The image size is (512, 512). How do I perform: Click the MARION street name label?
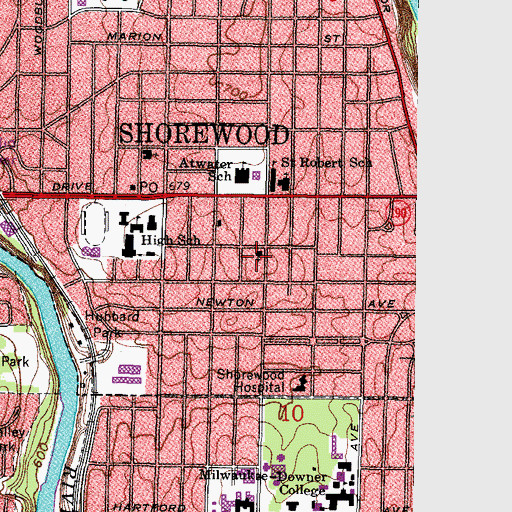(134, 37)
